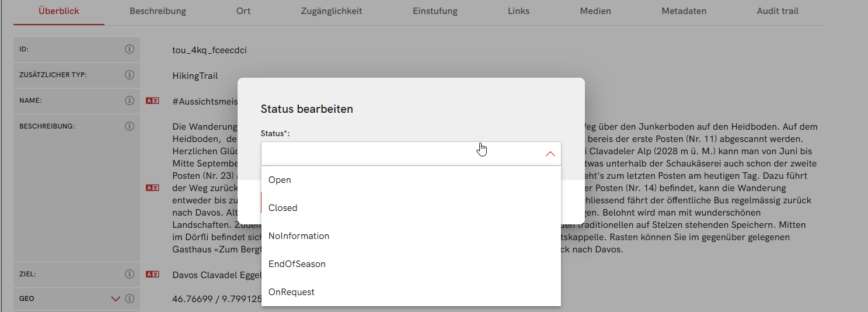Viewport: 868px width, 312px height.
Task: Collapse the Status dropdown using red chevron
Action: tap(549, 154)
